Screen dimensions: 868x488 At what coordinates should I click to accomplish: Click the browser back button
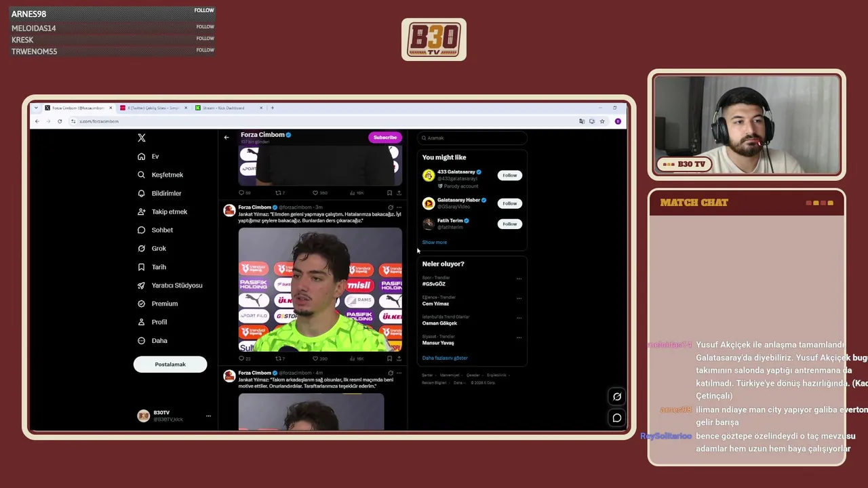[x=37, y=121]
